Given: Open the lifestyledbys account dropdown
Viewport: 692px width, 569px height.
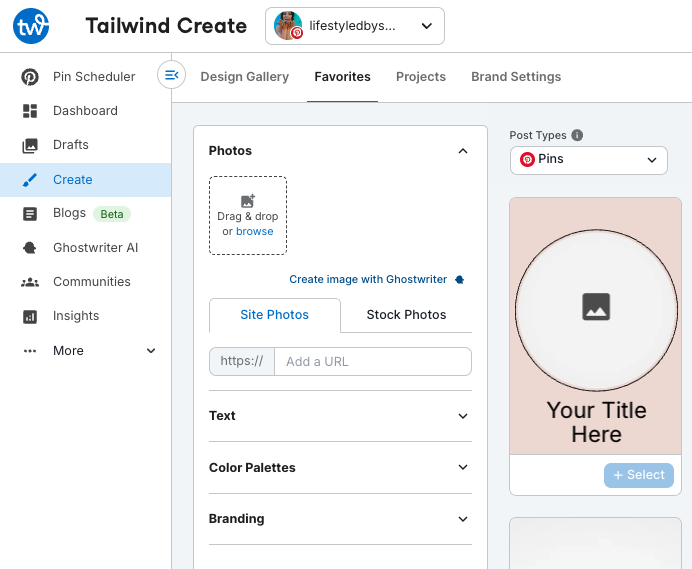Looking at the screenshot, I should tap(355, 26).
